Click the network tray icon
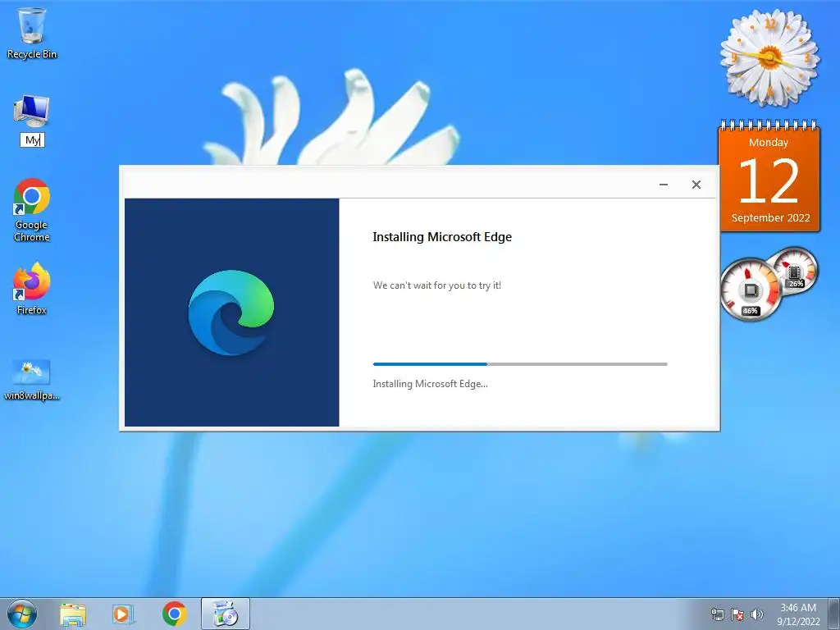Viewport: 840px width, 630px height. 717,614
